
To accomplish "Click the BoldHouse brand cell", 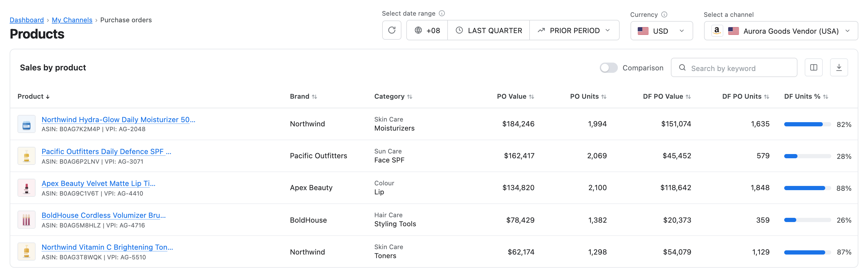I will [x=308, y=220].
